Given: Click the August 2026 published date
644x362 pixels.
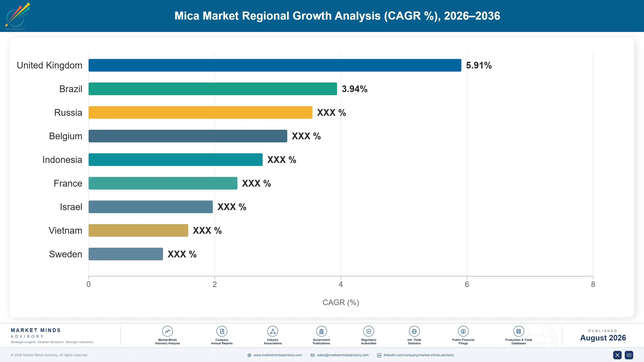Looking at the screenshot, I should click(x=603, y=338).
